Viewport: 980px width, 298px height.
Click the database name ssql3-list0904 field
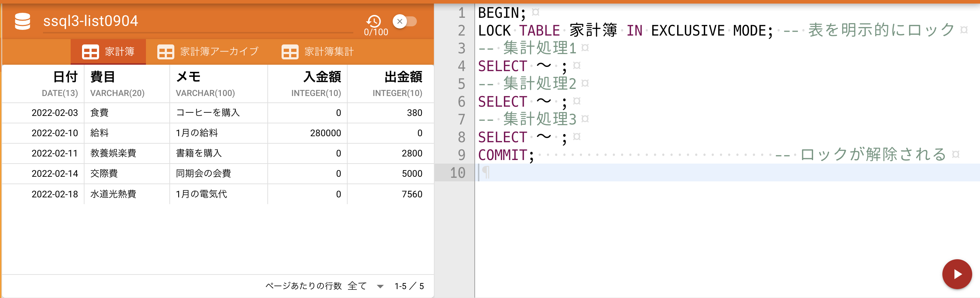pos(198,21)
